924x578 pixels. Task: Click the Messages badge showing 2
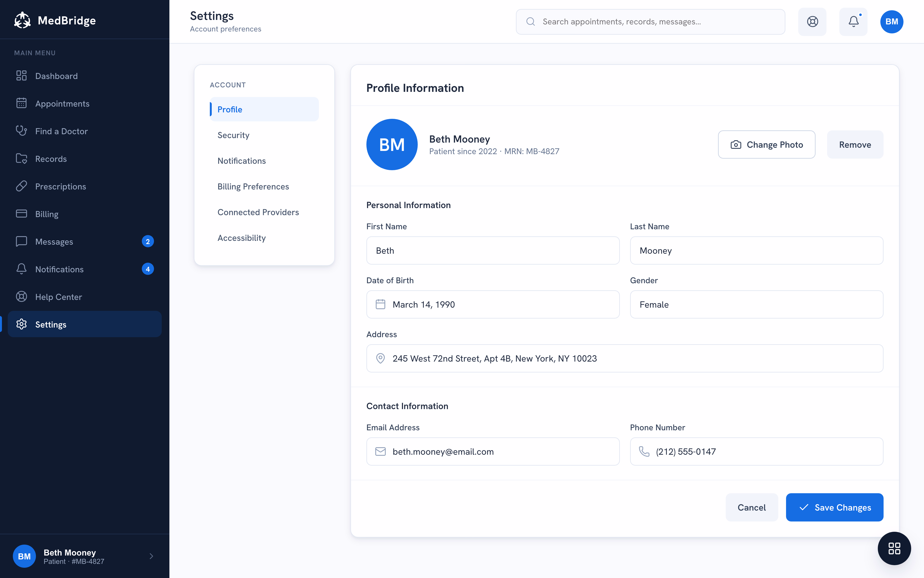click(x=148, y=241)
